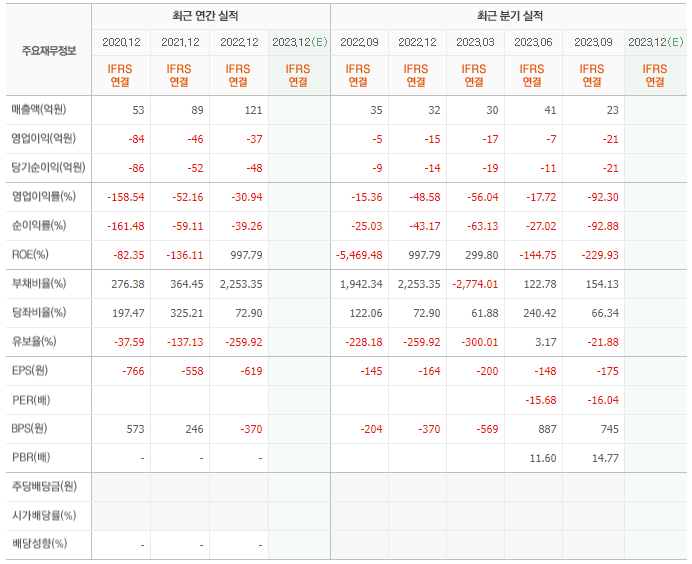The height and width of the screenshot is (564, 692).
Task: Click the EPS(원) row label
Action: (30, 370)
